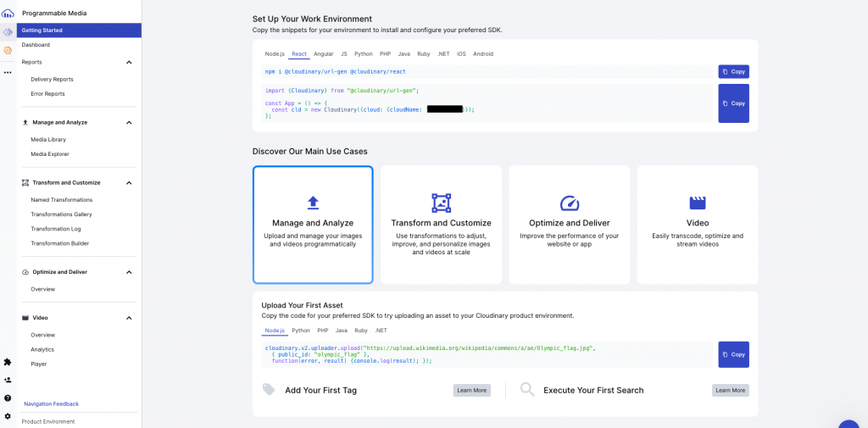Image resolution: width=868 pixels, height=428 pixels.
Task: Open Analytics under Video
Action: (42, 349)
